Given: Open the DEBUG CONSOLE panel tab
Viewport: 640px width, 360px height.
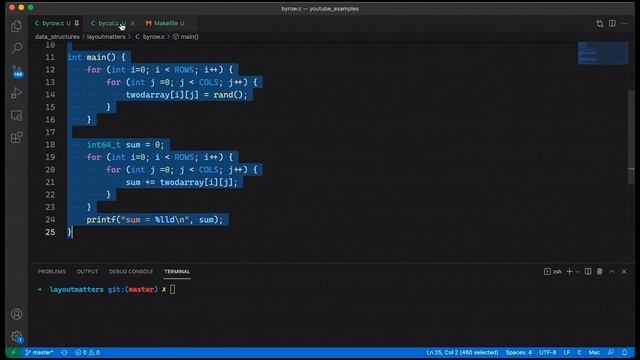Looking at the screenshot, I should (x=131, y=271).
